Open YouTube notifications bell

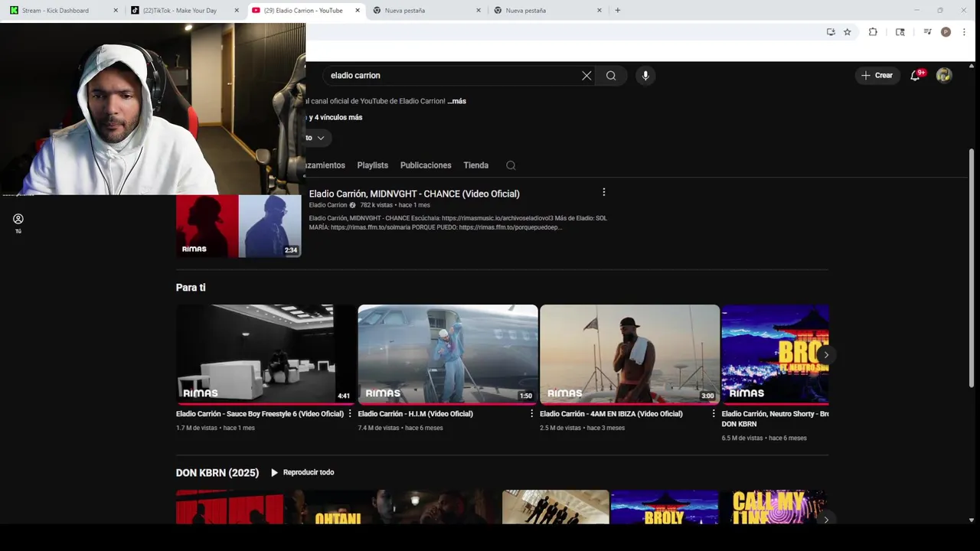tap(915, 75)
